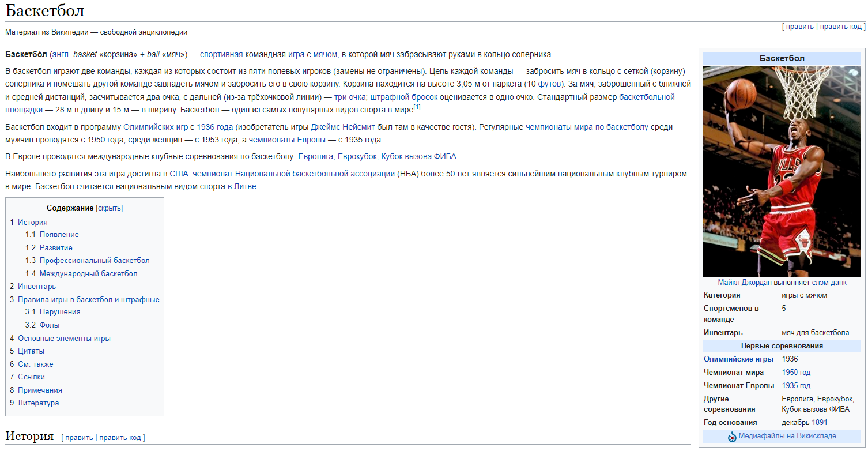Screen dimensions: 868x451
Task: Follow the штрафной бросок link
Action: coord(403,97)
